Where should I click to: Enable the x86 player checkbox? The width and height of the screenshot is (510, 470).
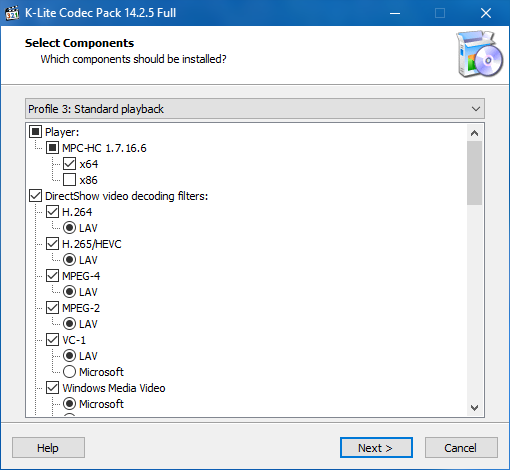point(69,180)
